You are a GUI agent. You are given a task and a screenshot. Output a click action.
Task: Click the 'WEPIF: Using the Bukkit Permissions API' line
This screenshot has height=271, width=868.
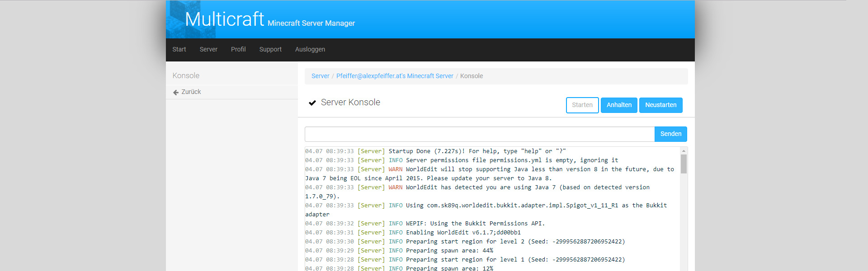[425, 224]
